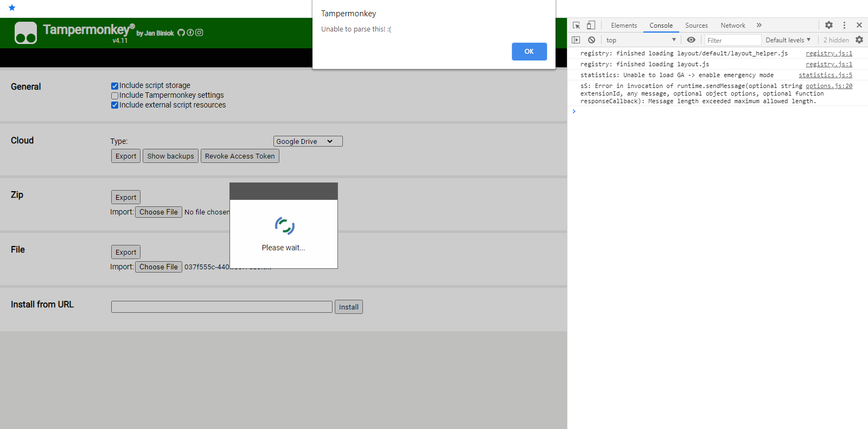Open the Facebook icon link in header
The image size is (868, 429).
click(190, 33)
